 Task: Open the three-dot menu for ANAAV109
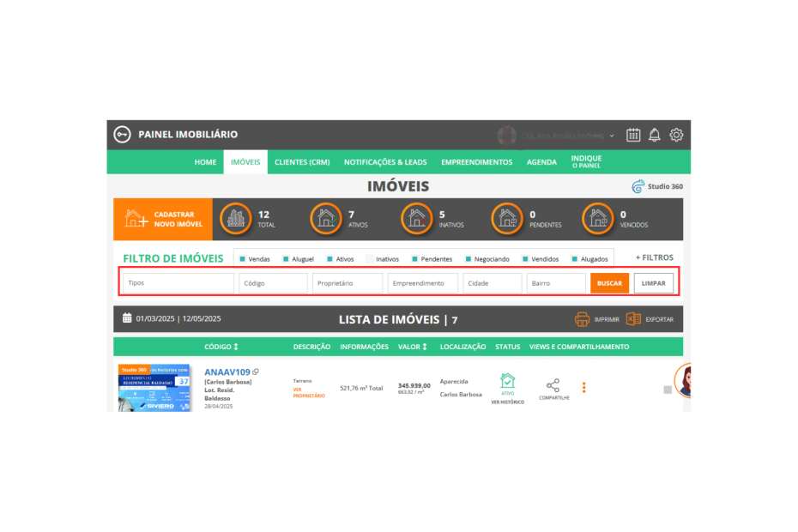point(584,387)
